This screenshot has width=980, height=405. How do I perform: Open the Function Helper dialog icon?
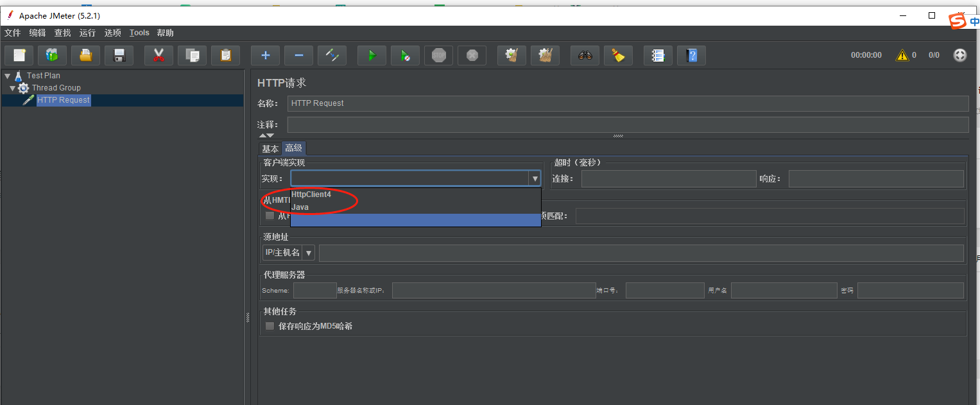658,55
